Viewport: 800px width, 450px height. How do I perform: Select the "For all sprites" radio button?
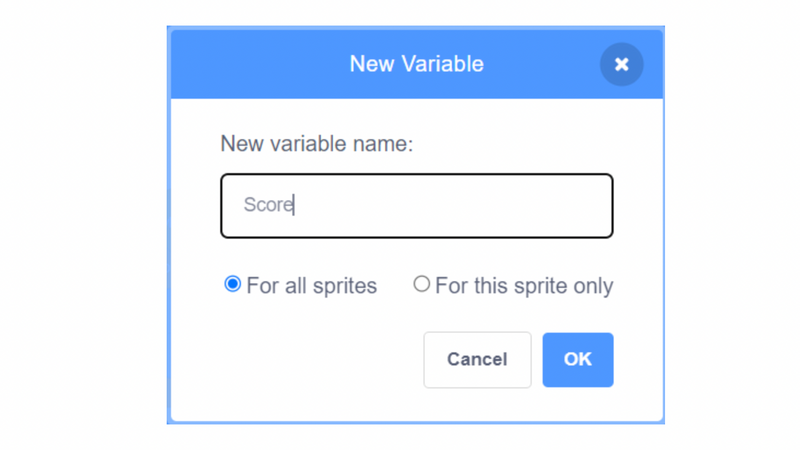click(x=232, y=284)
